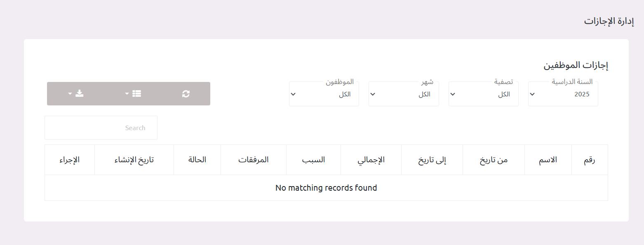
Task: Sort table by the رقم column
Action: tap(590, 160)
